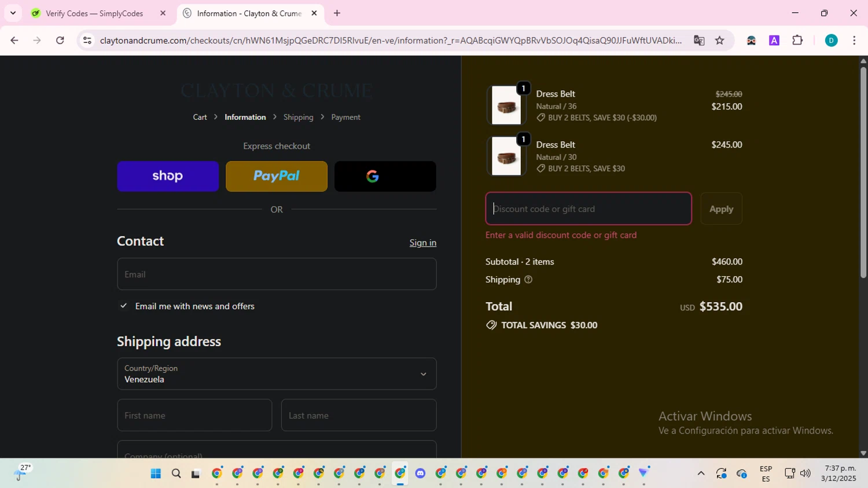
Task: Apply the discount code
Action: (x=721, y=208)
